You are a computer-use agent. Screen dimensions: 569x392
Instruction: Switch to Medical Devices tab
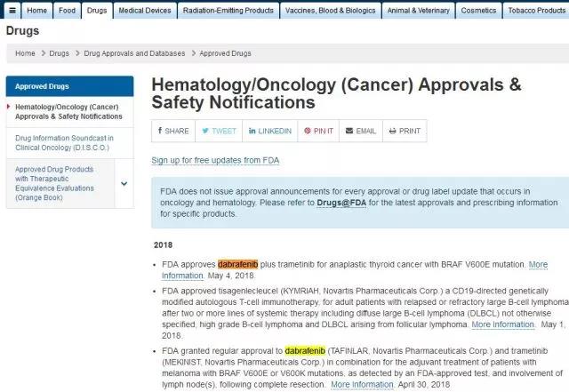pos(145,11)
